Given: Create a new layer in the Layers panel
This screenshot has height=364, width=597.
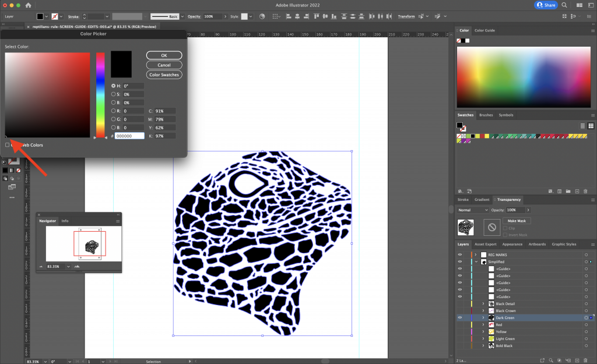Looking at the screenshot, I should [x=577, y=360].
